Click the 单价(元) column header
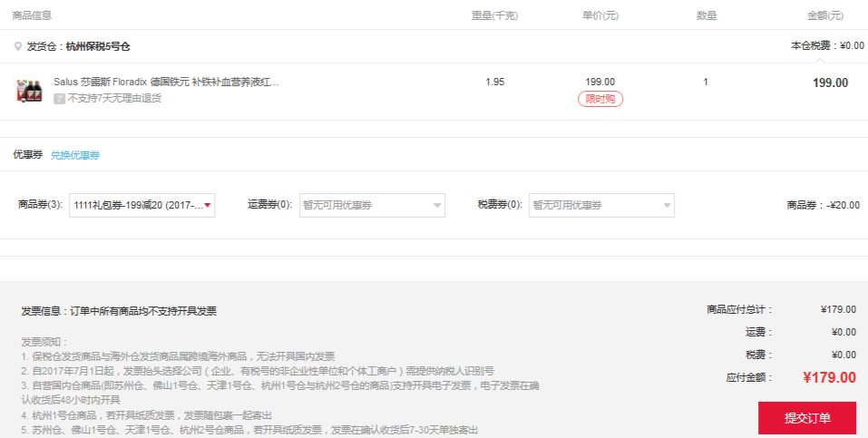The height and width of the screenshot is (438, 868). [600, 15]
